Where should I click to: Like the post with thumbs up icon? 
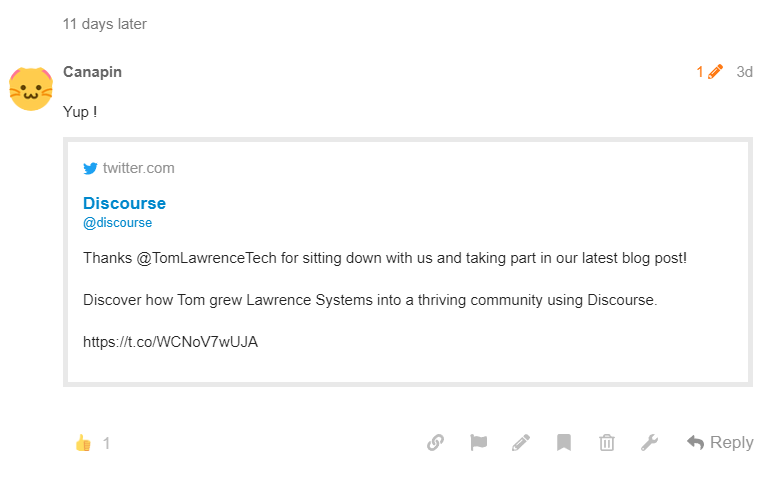tap(83, 443)
